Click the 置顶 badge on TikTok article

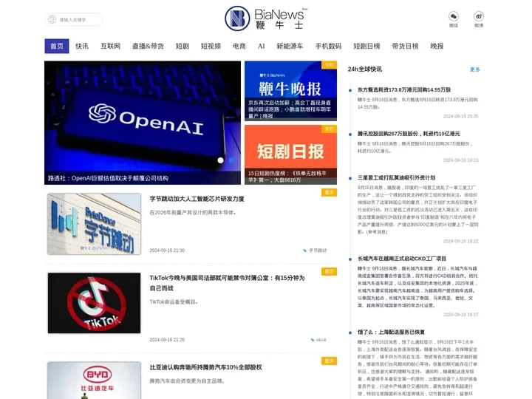point(329,271)
